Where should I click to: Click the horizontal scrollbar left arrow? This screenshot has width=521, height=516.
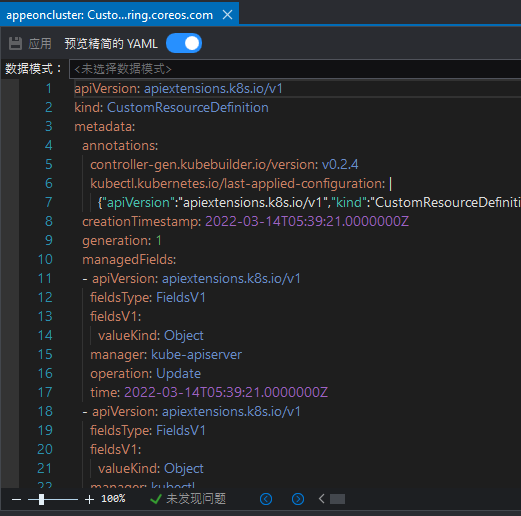pos(321,499)
